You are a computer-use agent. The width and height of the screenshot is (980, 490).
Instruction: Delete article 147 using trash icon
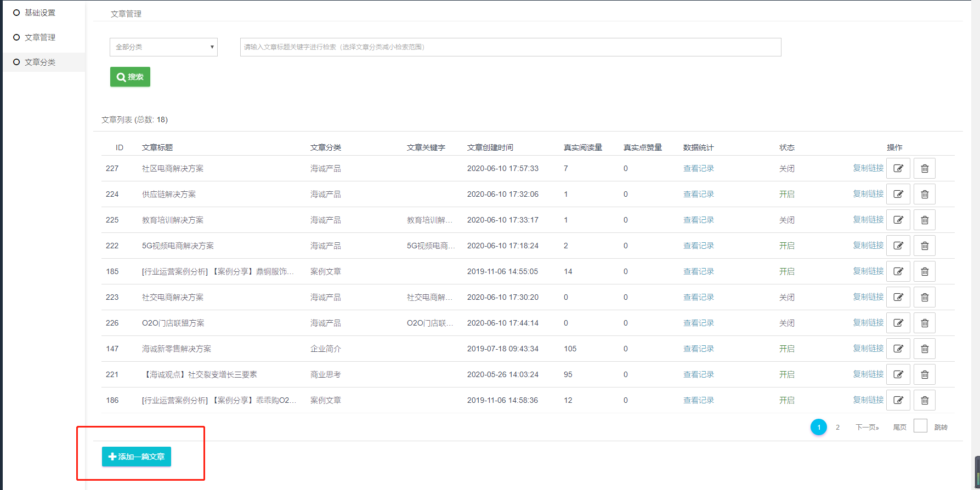point(924,349)
